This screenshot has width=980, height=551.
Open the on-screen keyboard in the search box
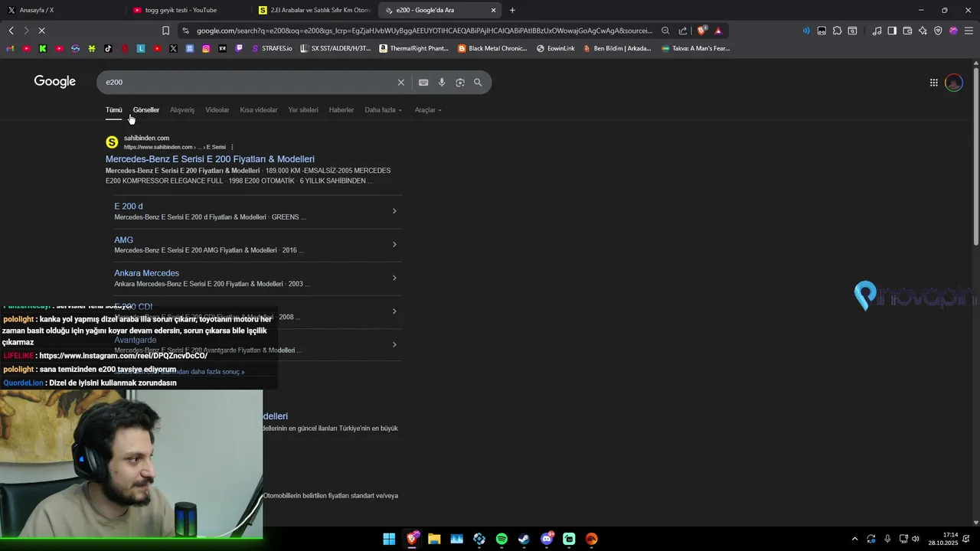tap(423, 83)
